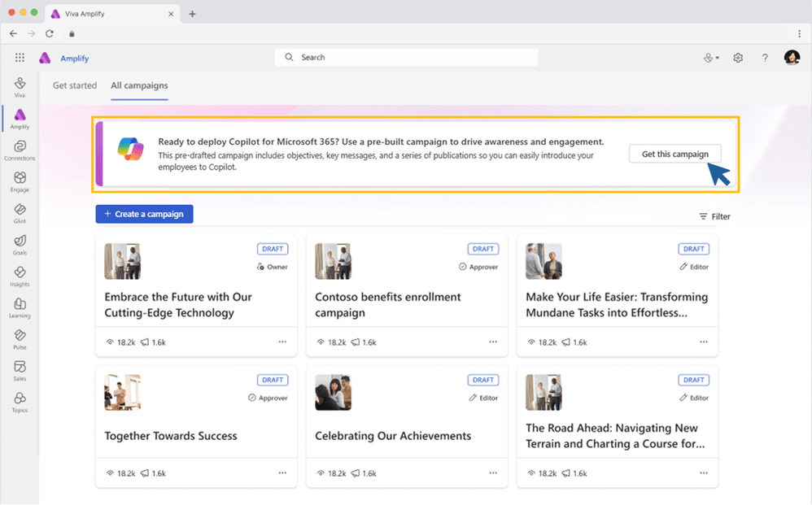Open the settings gear in the top bar
The height and width of the screenshot is (505, 812).
point(738,58)
